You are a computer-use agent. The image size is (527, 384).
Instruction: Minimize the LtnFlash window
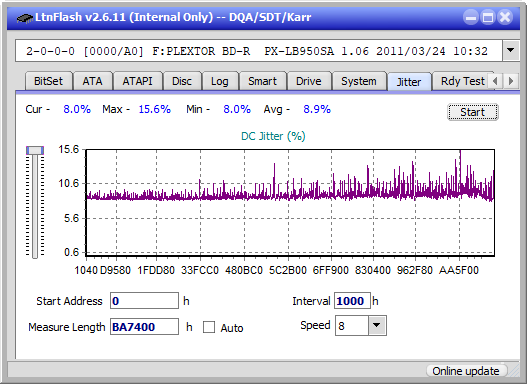tap(471, 17)
